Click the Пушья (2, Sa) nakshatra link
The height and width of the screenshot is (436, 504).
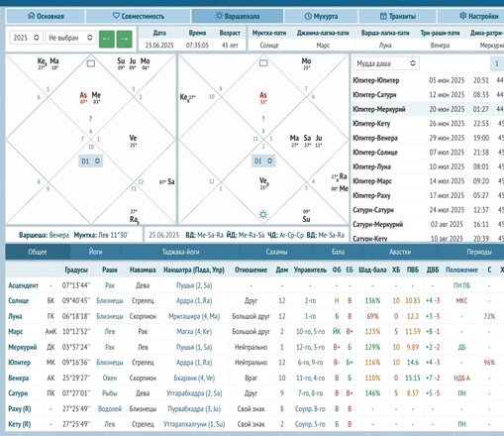coord(194,285)
